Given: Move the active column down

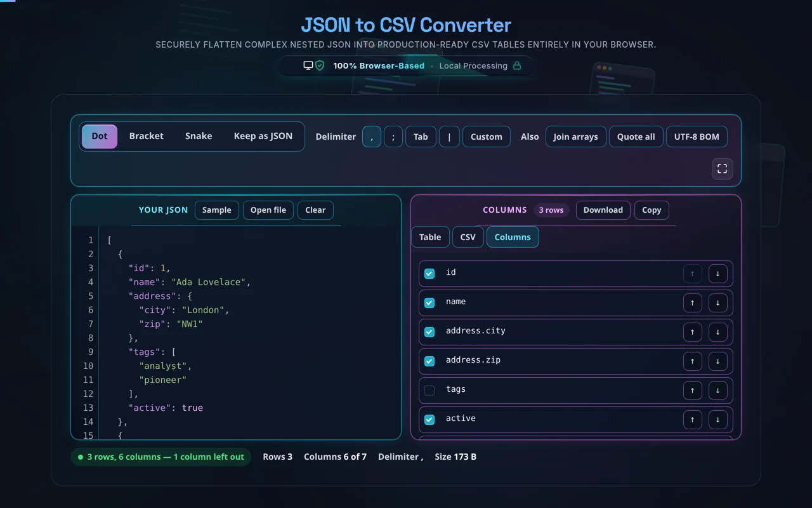Looking at the screenshot, I should (717, 420).
